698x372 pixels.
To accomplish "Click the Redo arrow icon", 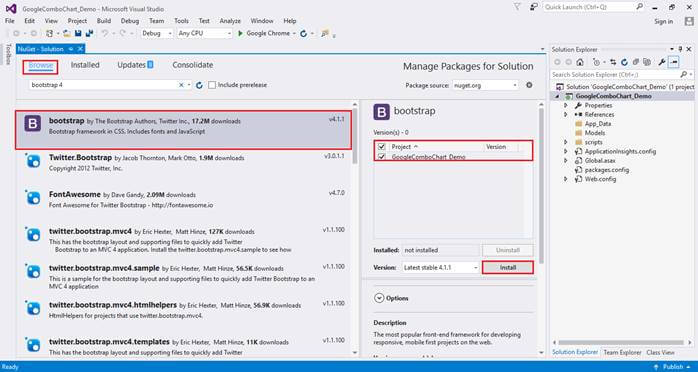I will (x=122, y=33).
